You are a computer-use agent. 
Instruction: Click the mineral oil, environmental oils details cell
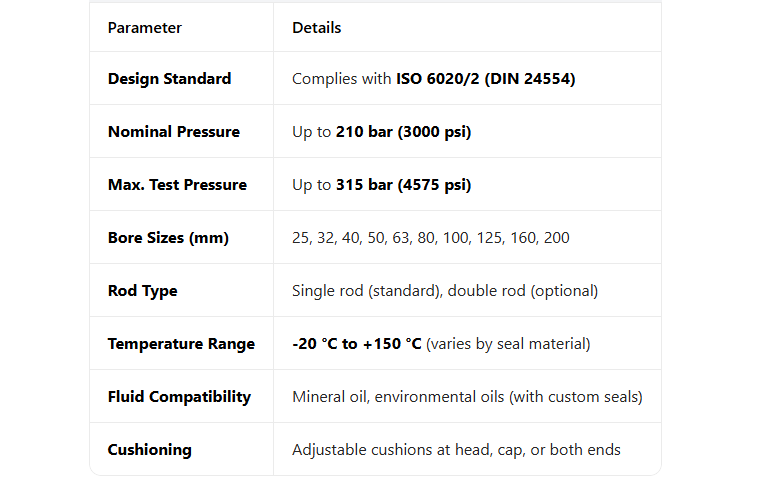coord(467,397)
